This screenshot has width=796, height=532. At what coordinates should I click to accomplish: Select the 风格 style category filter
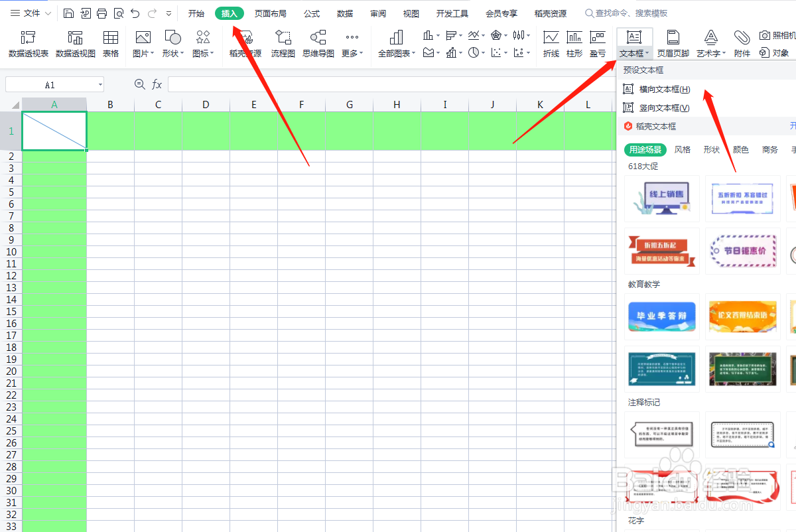(x=683, y=150)
